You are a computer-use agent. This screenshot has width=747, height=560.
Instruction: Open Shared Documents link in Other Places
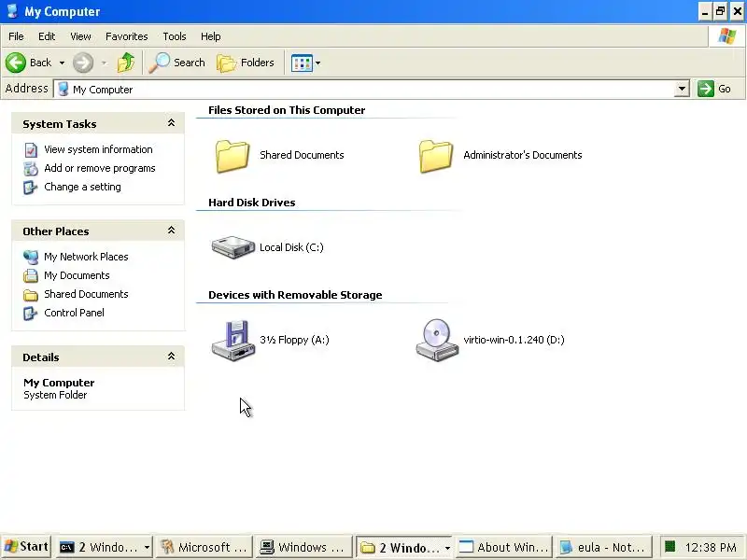[86, 294]
